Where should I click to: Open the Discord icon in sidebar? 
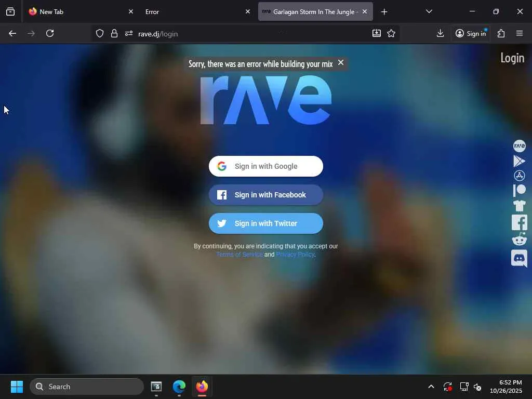tap(520, 259)
